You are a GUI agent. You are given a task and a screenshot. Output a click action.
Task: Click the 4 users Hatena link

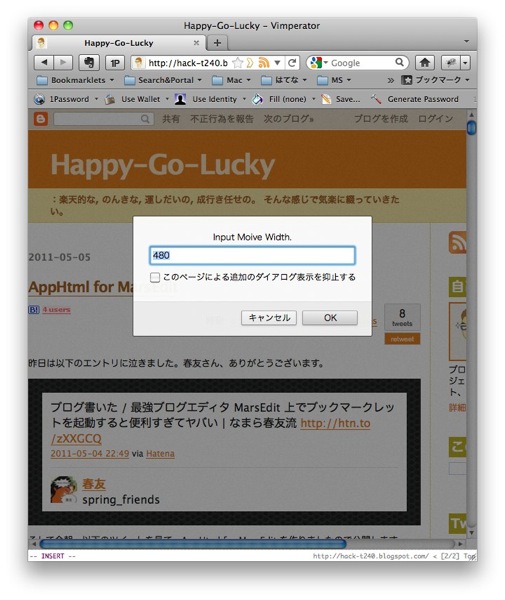(x=56, y=309)
